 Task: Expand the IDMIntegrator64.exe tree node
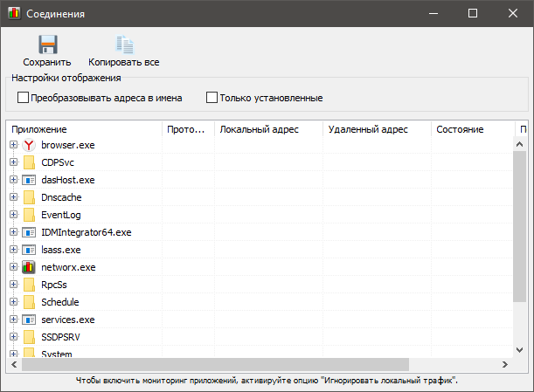(14, 232)
